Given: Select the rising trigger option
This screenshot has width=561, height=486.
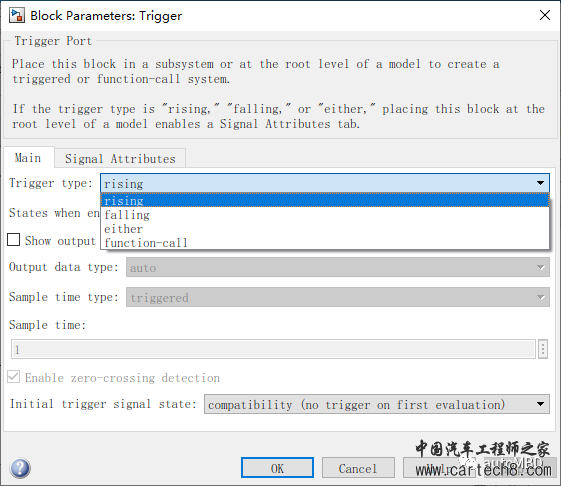Looking at the screenshot, I should (x=325, y=200).
